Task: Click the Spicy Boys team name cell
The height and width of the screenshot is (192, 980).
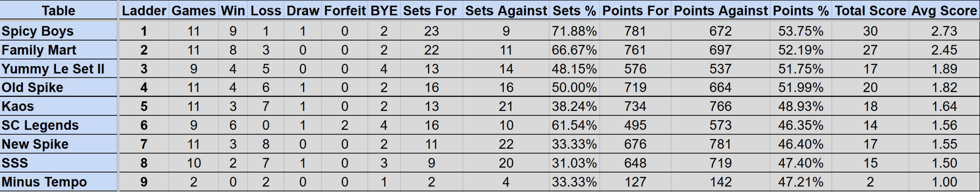Action: [x=37, y=31]
